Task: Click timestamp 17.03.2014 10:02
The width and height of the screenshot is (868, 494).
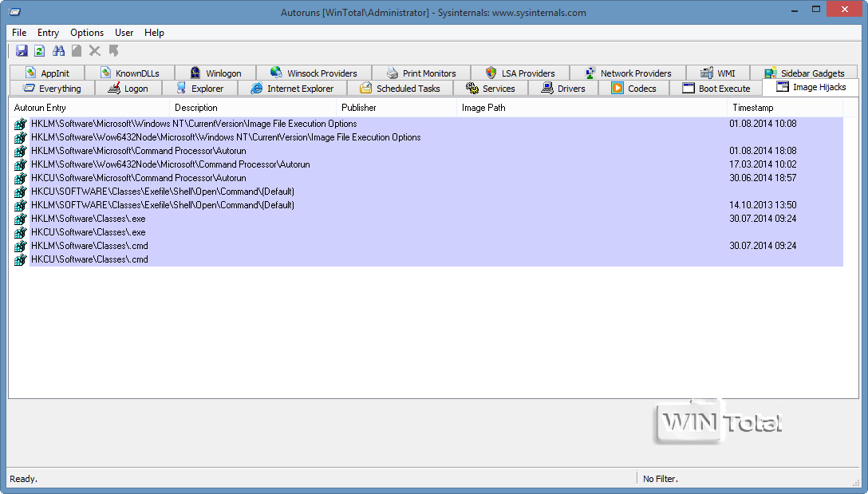Action: (x=763, y=164)
